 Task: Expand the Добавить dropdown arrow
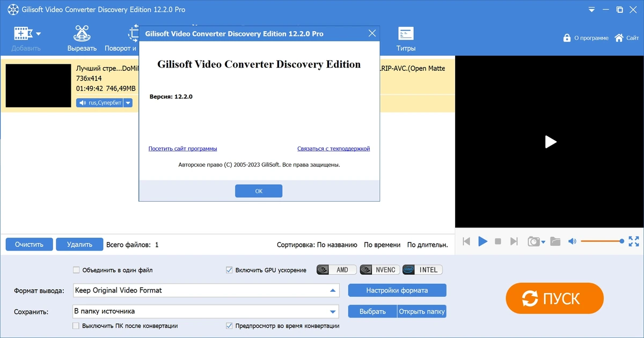(x=39, y=34)
